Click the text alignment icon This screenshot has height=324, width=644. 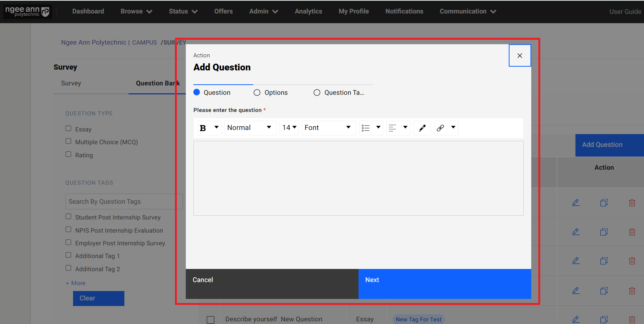pos(393,128)
